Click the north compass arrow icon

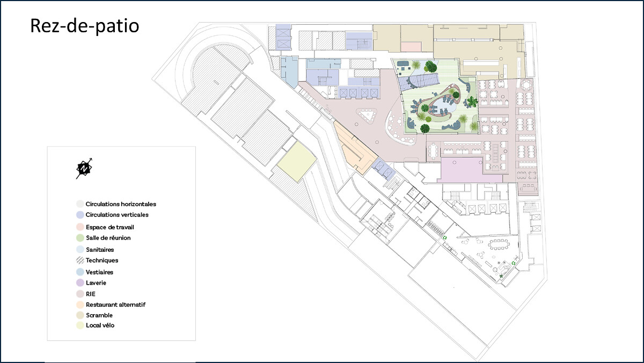click(x=83, y=169)
